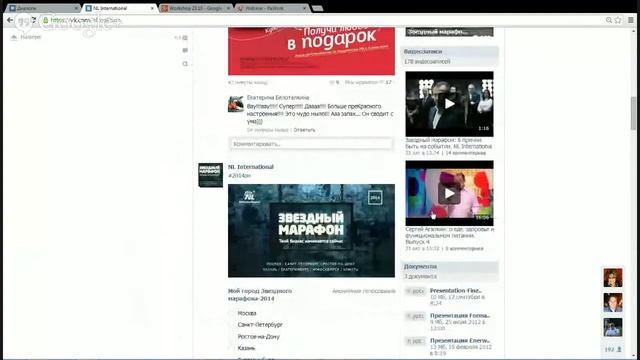Open a new browser tab

pos(318,8)
